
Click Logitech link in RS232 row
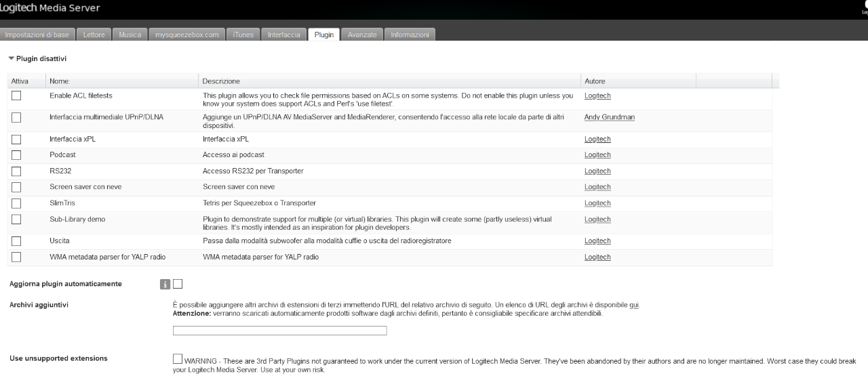pos(597,171)
